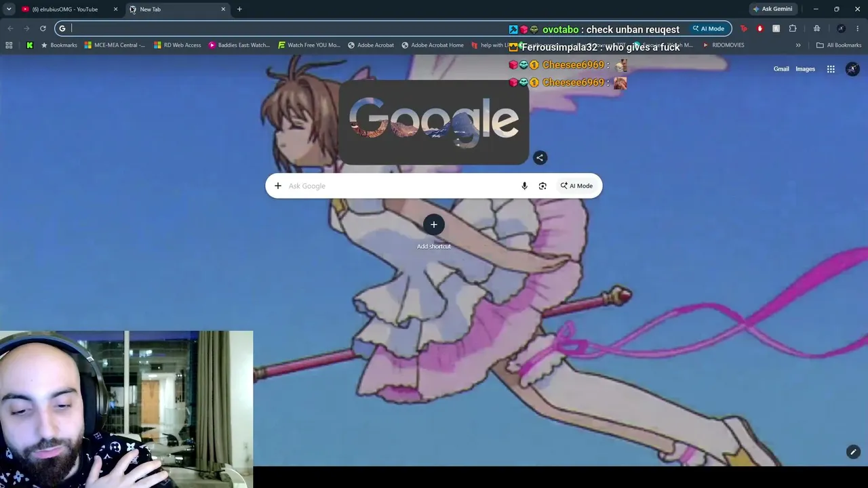Open the Watch Free YOU bookmark
This screenshot has width=868, height=488.
pos(309,45)
